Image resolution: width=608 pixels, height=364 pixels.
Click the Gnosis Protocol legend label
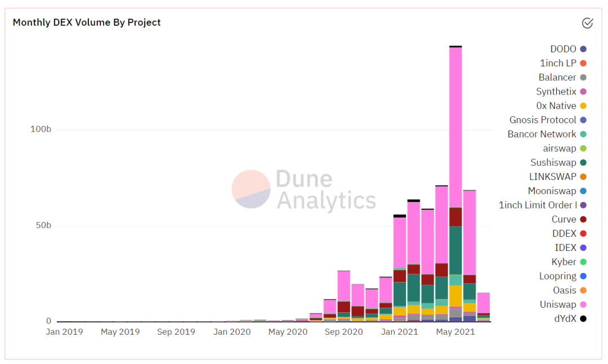(x=543, y=120)
